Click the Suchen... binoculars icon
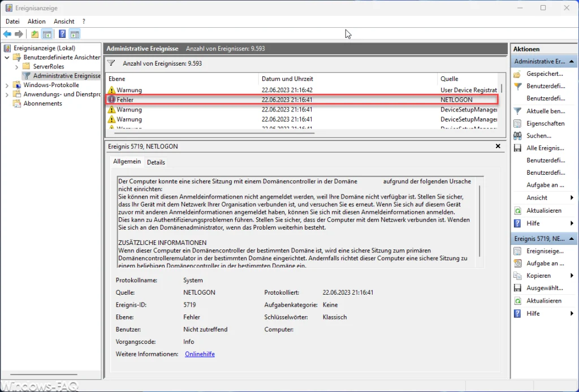The height and width of the screenshot is (392, 579). tap(518, 136)
